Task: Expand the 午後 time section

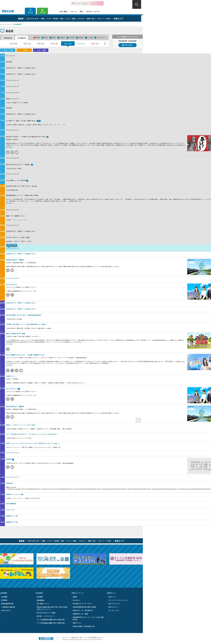Action: coord(24,50)
